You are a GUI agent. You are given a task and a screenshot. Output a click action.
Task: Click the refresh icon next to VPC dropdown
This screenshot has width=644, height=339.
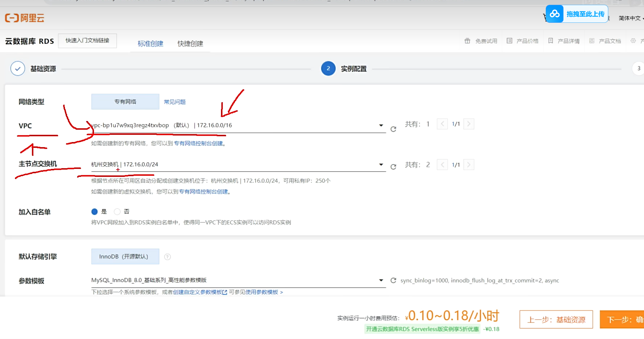click(x=393, y=129)
